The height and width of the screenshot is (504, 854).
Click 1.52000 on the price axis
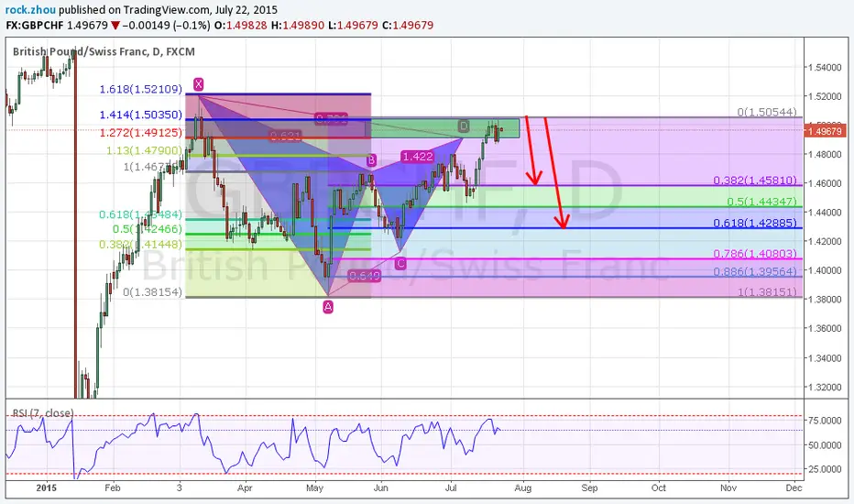(x=825, y=96)
